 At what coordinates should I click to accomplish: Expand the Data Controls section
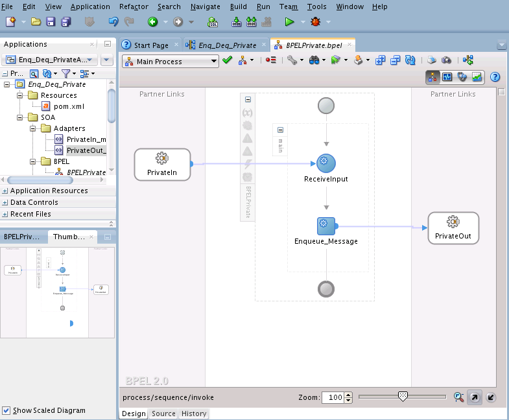point(5,203)
